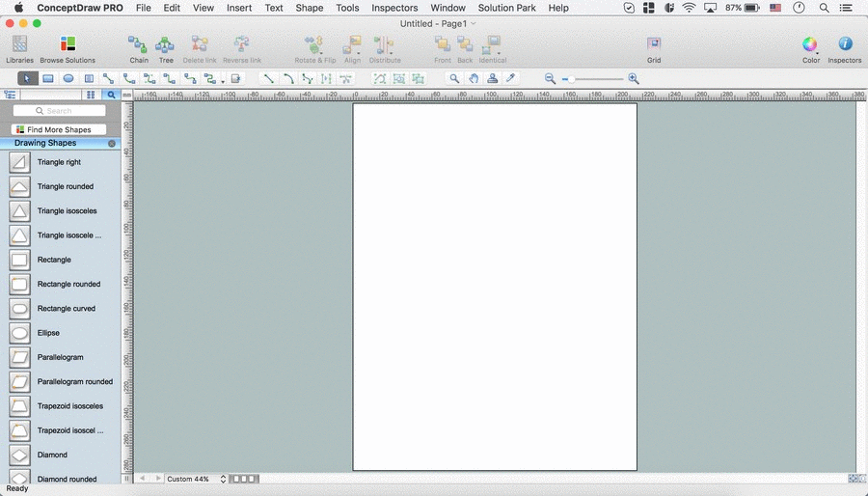Open macOS Notification Center
This screenshot has height=497, width=868.
[x=846, y=8]
